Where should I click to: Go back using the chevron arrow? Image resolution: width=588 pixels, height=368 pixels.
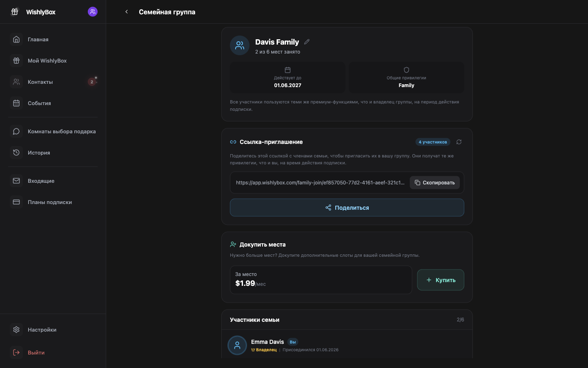point(127,12)
